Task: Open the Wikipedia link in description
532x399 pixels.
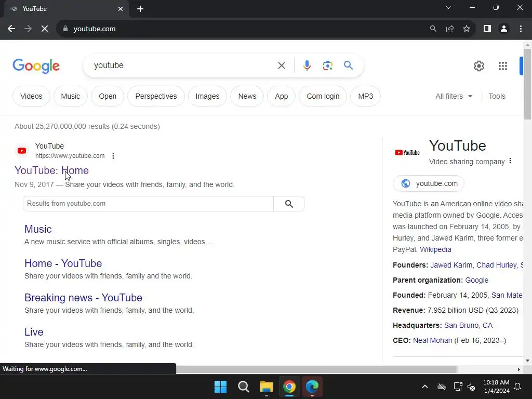Action: coord(435,249)
